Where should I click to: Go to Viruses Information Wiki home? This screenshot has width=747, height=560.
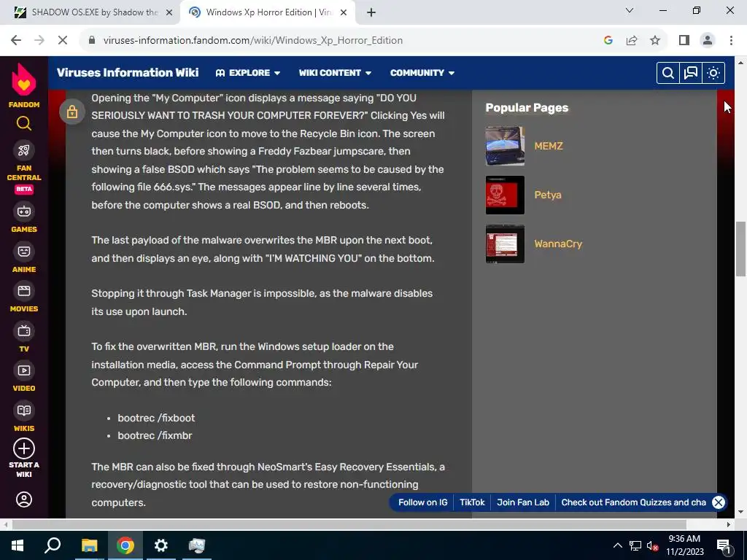coord(128,72)
